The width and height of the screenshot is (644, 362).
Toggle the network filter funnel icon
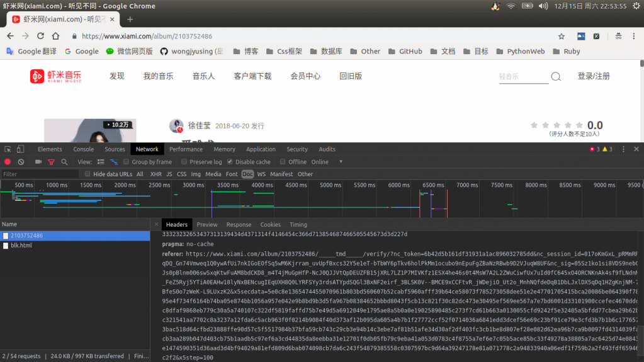coord(52,162)
